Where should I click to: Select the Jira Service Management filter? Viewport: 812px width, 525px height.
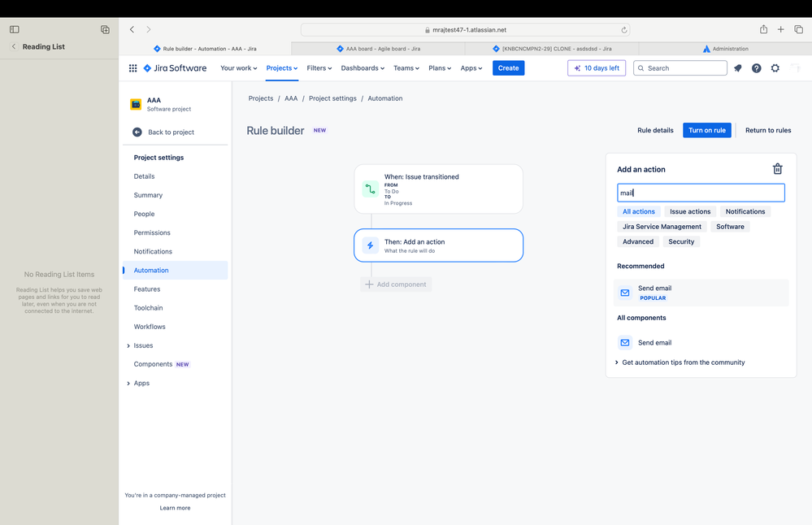tap(662, 227)
